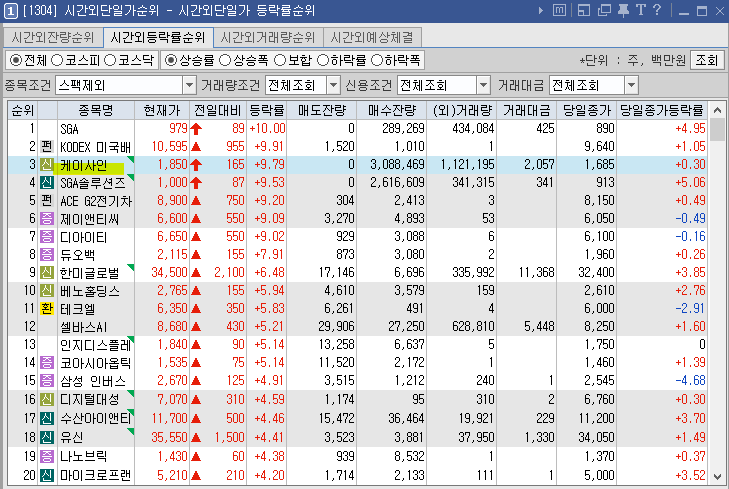The height and width of the screenshot is (489, 729).
Task: Click the 증 badge beside 코아시아옵틱
Action: (x=46, y=363)
